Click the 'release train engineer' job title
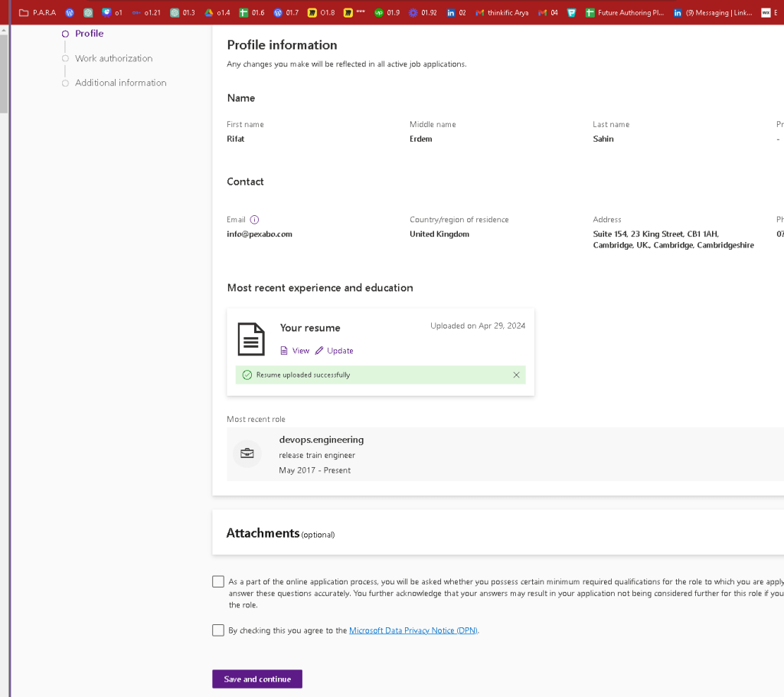The image size is (784, 697). [317, 455]
